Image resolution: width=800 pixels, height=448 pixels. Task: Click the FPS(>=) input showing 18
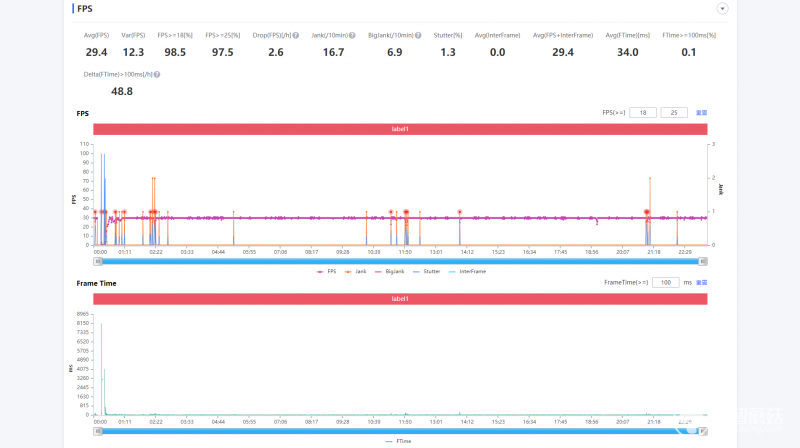click(643, 113)
